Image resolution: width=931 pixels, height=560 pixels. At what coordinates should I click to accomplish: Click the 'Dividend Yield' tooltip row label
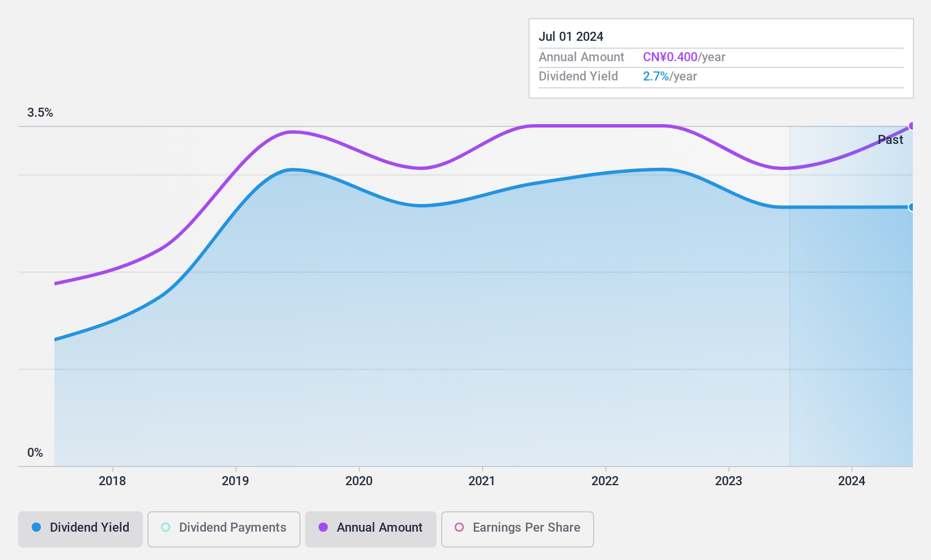578,77
